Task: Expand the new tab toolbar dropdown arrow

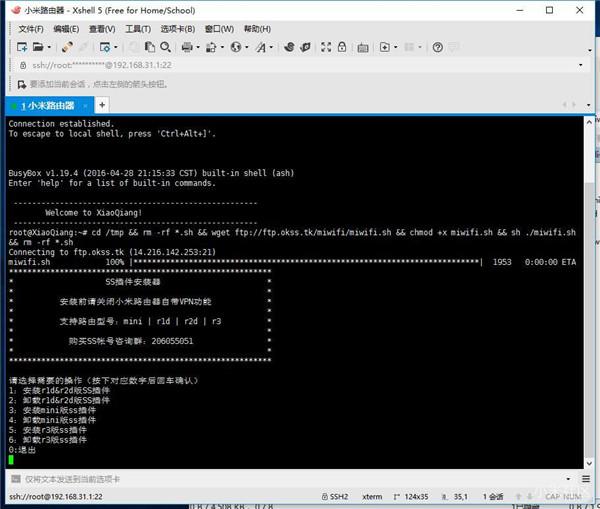Action: click(396, 47)
